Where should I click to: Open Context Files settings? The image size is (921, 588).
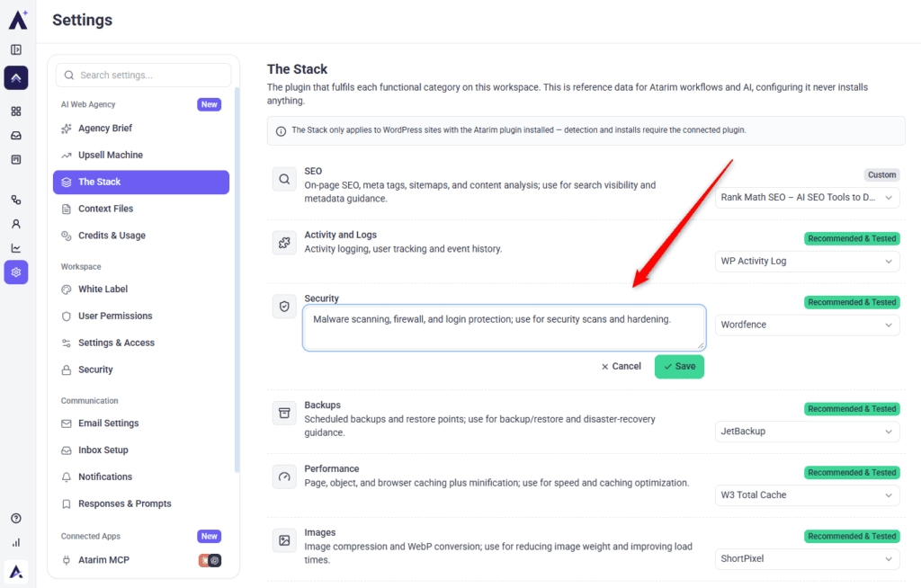coord(141,209)
